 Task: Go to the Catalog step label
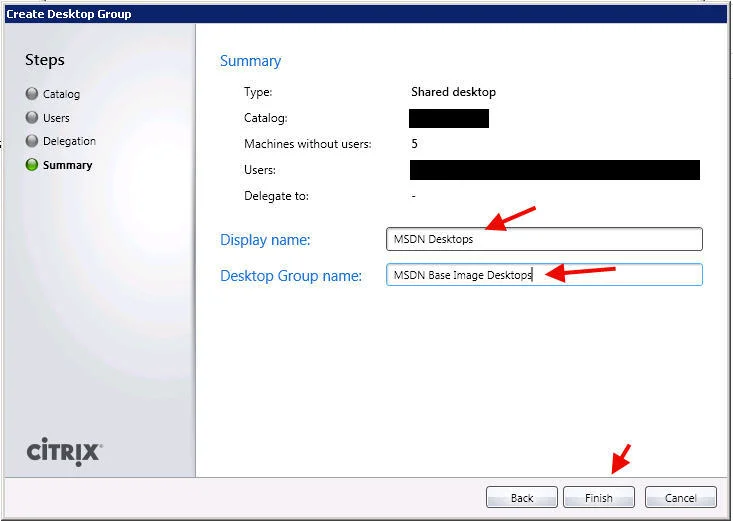pos(61,94)
